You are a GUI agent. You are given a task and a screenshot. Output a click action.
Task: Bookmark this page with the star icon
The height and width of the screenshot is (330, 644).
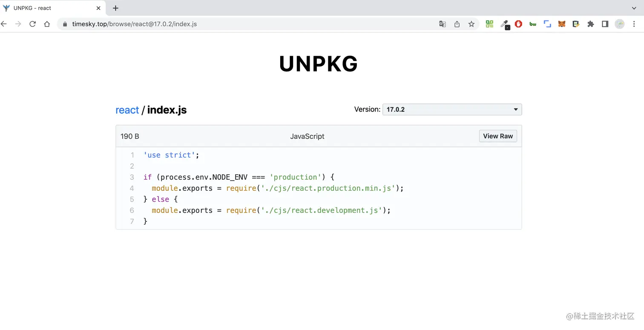(471, 24)
